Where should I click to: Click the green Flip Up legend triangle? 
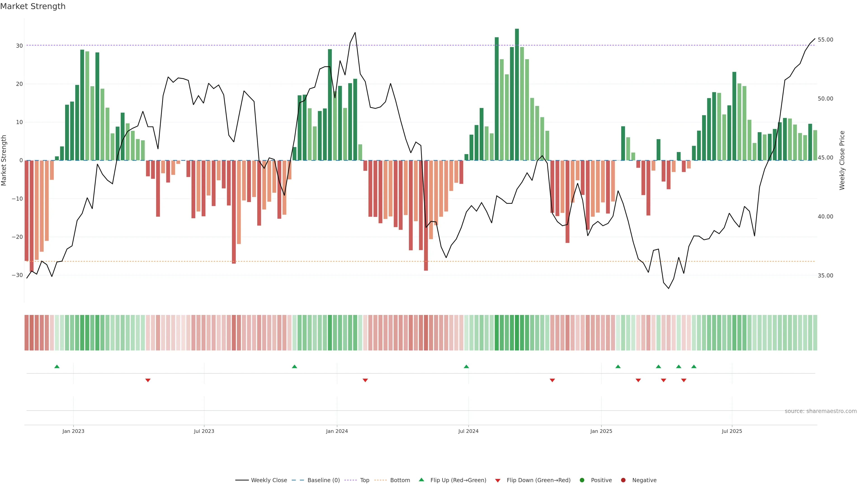tap(421, 480)
